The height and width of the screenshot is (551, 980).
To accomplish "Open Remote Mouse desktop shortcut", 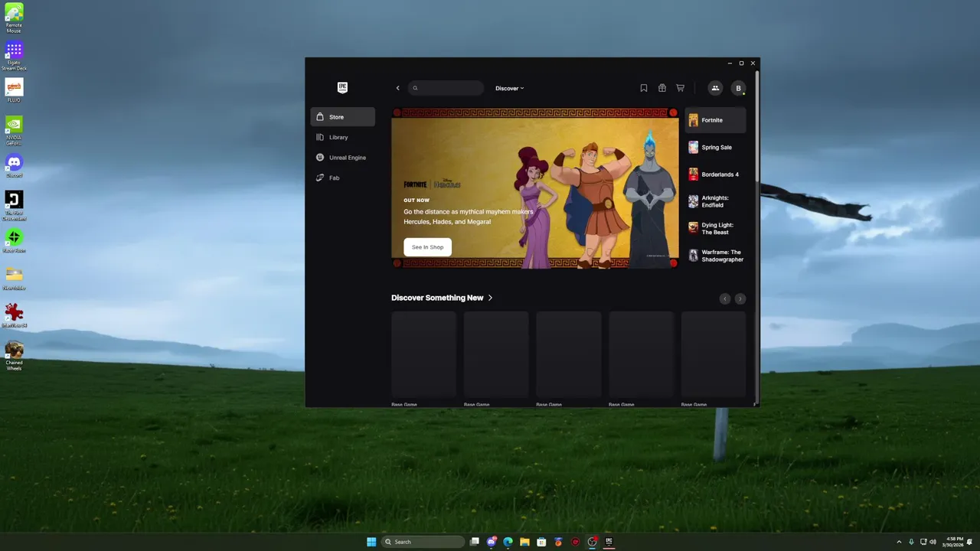I will tap(14, 18).
